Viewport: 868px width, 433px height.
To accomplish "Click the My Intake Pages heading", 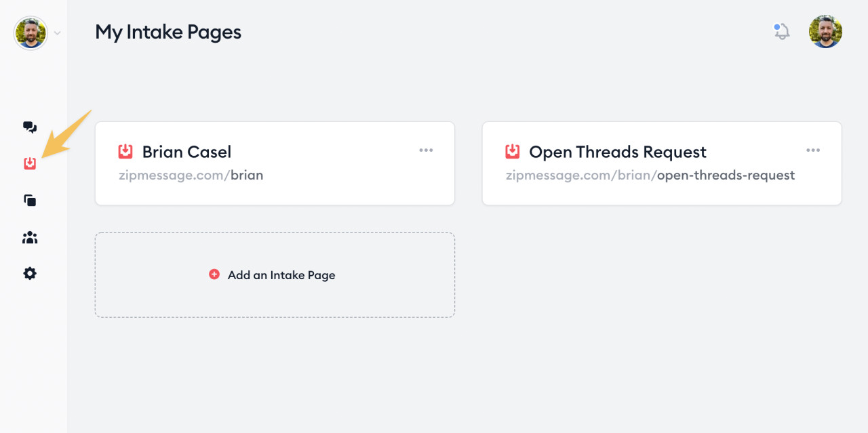I will pyautogui.click(x=167, y=32).
